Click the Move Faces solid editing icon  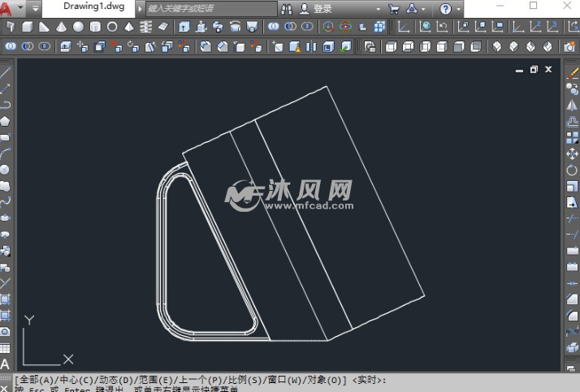pyautogui.click(x=83, y=46)
